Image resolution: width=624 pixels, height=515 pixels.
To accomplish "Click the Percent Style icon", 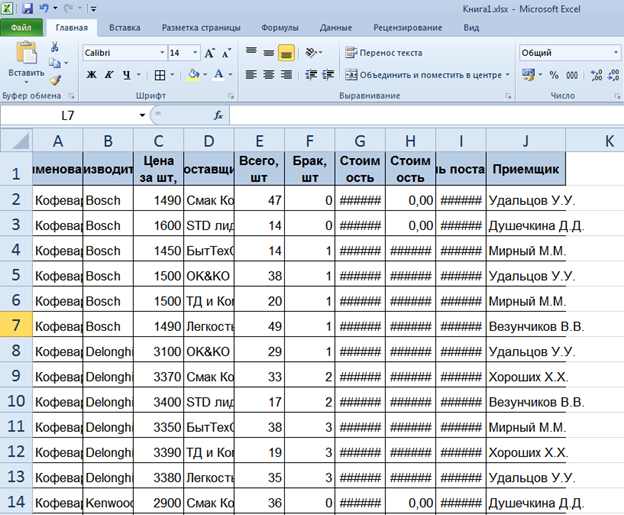I will [556, 75].
